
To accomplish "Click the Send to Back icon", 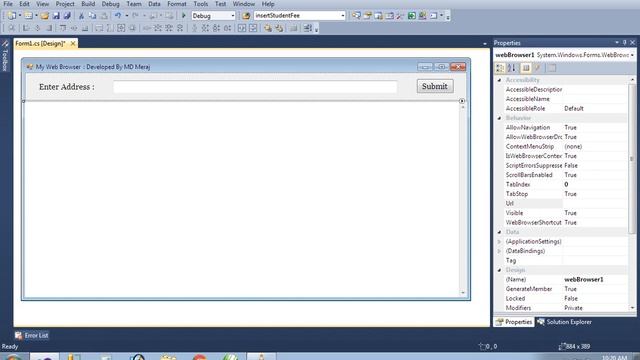I will coord(279,28).
